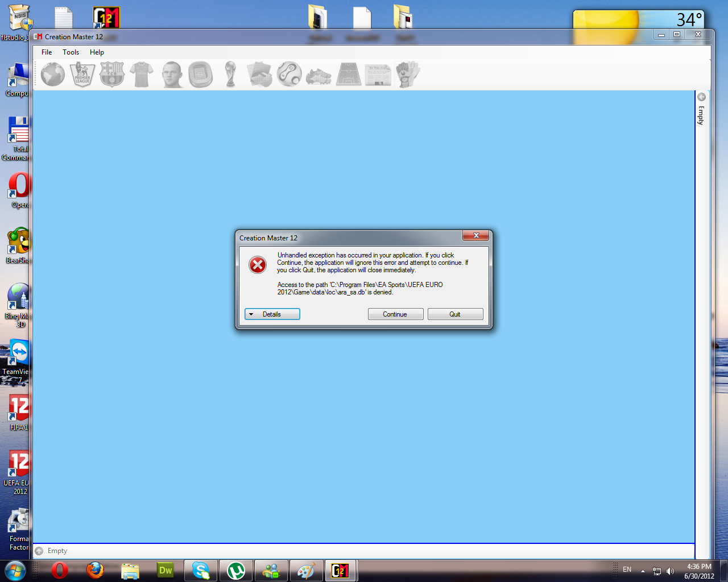Click the collapse arrow above side Empty panel
This screenshot has height=582, width=728.
[701, 97]
